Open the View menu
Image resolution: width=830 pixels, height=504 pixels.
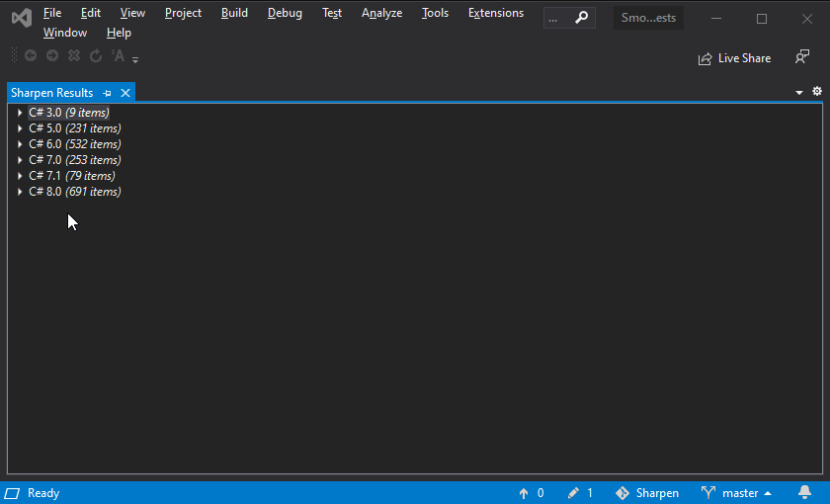132,13
